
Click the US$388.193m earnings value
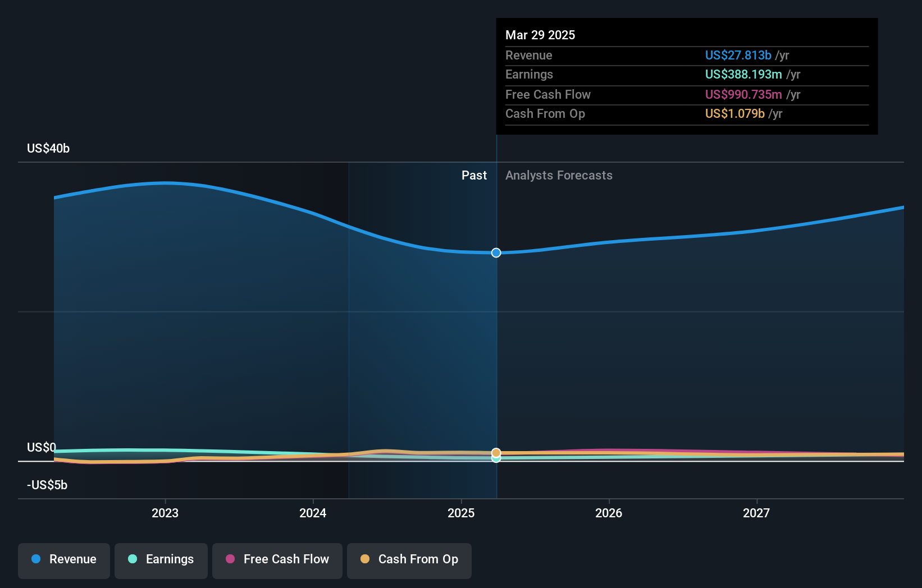tap(743, 74)
